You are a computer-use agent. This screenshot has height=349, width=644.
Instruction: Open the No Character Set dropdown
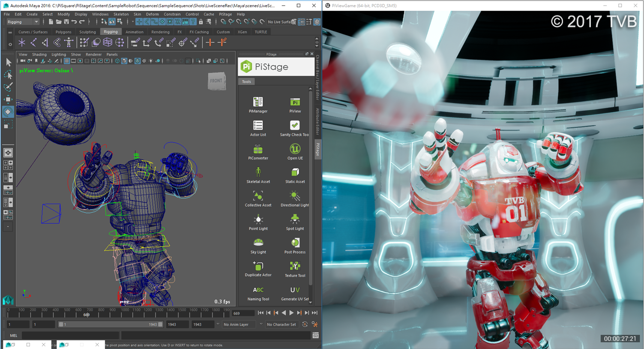pyautogui.click(x=282, y=325)
